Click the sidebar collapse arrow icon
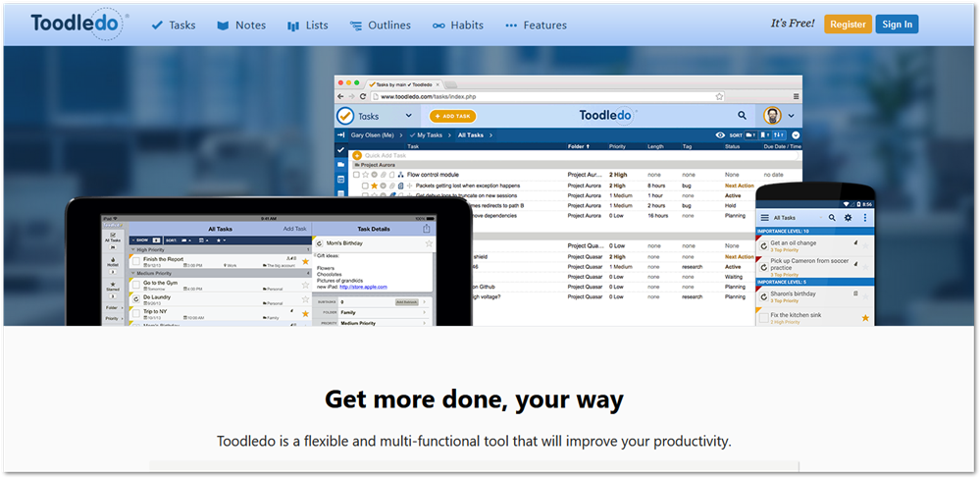The image size is (980, 478). 340,134
